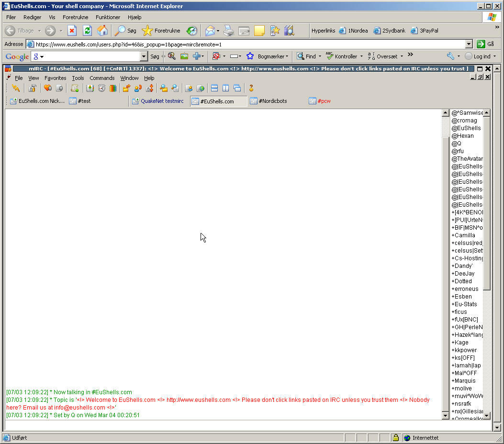The image size is (504, 444).
Task: Open the Mail button dropdown arrow
Action: coord(218,31)
